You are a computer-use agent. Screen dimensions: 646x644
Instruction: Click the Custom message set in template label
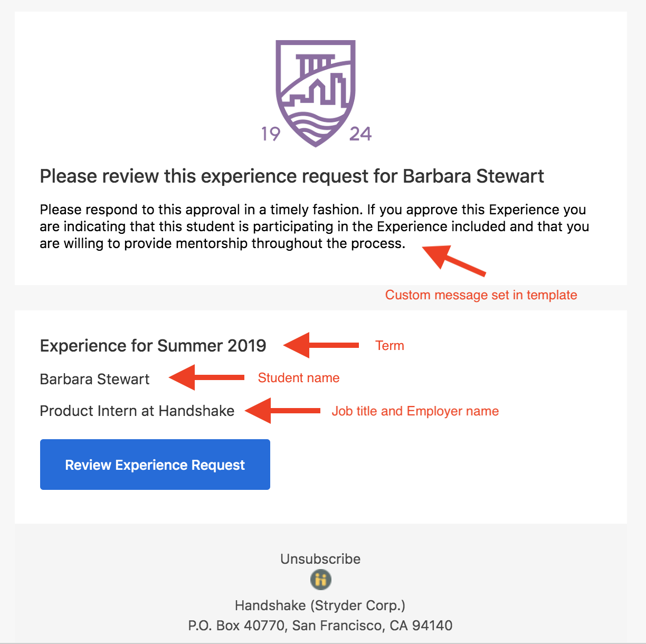[x=481, y=295]
